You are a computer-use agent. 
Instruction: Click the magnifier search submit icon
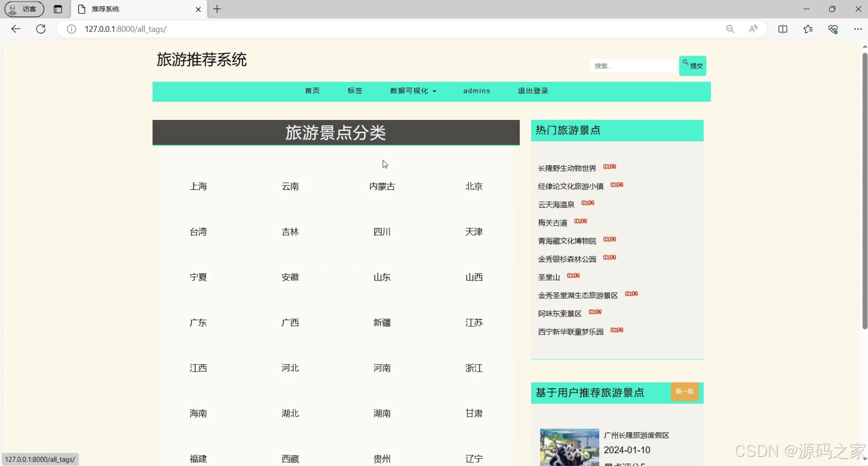pyautogui.click(x=686, y=63)
